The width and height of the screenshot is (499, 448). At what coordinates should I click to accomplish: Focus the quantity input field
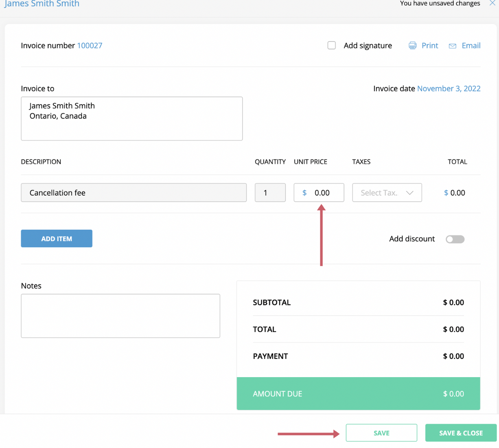point(270,193)
